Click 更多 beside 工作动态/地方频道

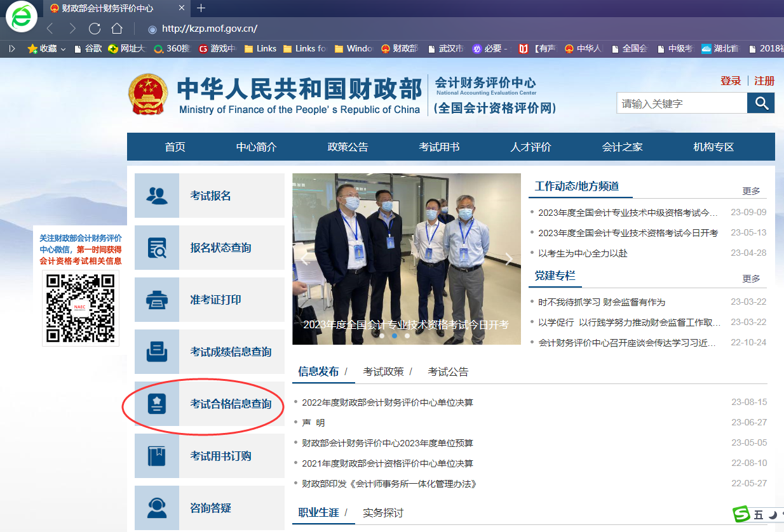(751, 191)
